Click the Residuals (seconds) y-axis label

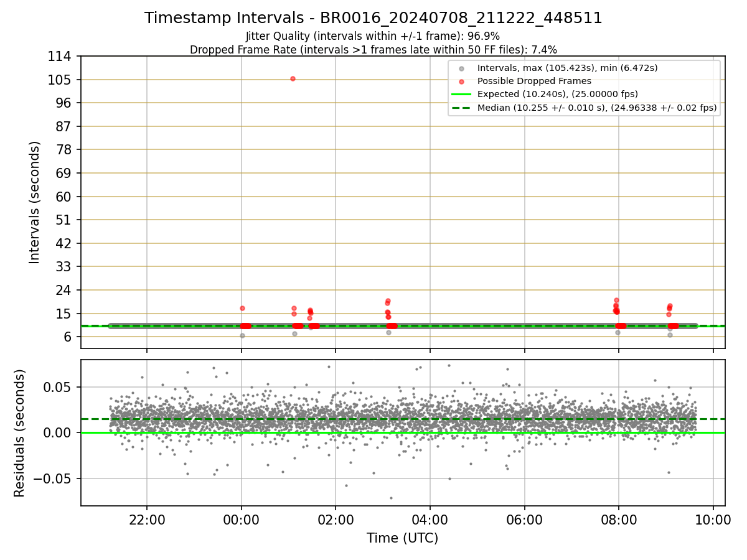(20, 433)
